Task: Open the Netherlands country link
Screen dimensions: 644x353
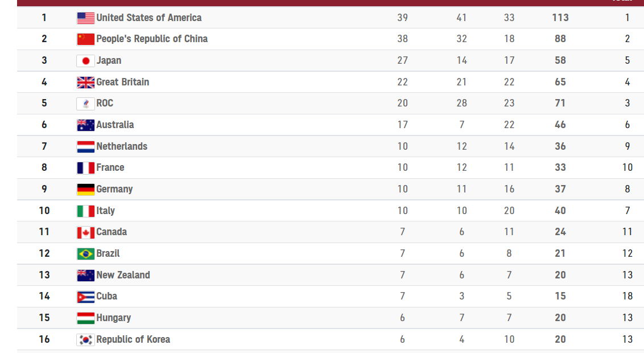Action: tap(122, 146)
